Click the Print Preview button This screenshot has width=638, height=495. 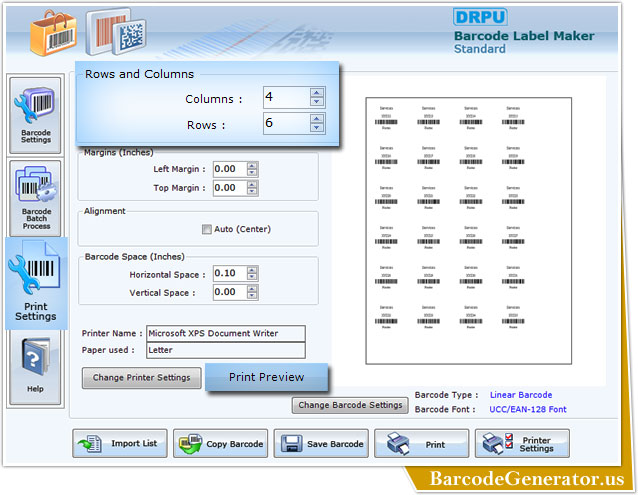267,377
